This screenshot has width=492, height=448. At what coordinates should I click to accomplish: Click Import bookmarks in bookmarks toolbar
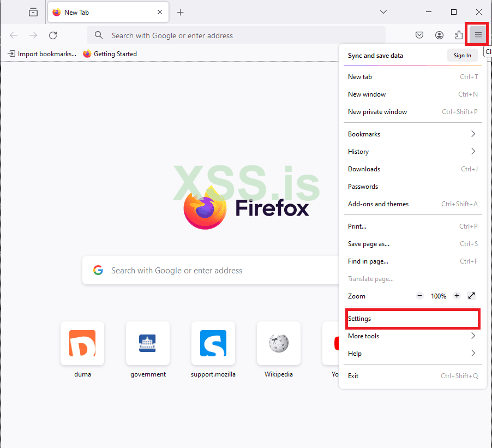coord(42,53)
